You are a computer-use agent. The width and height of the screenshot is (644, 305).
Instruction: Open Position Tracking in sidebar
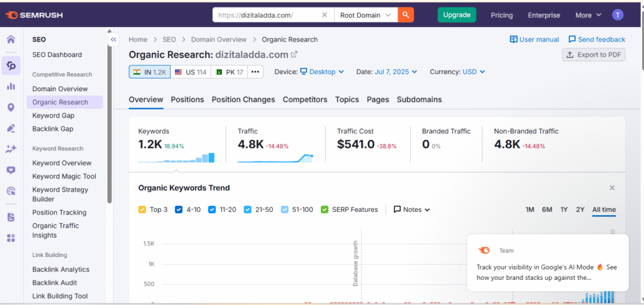tap(59, 213)
